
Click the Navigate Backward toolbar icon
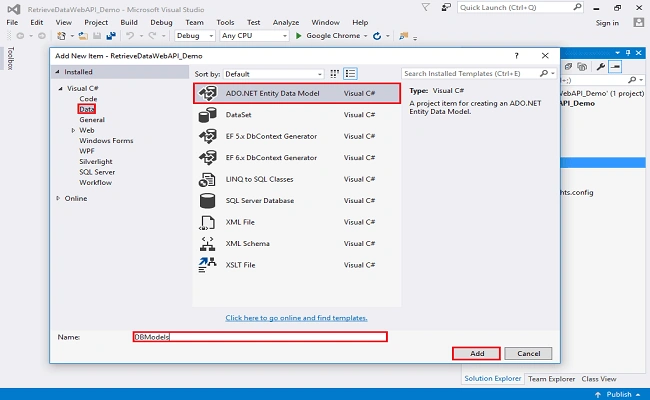20,36
